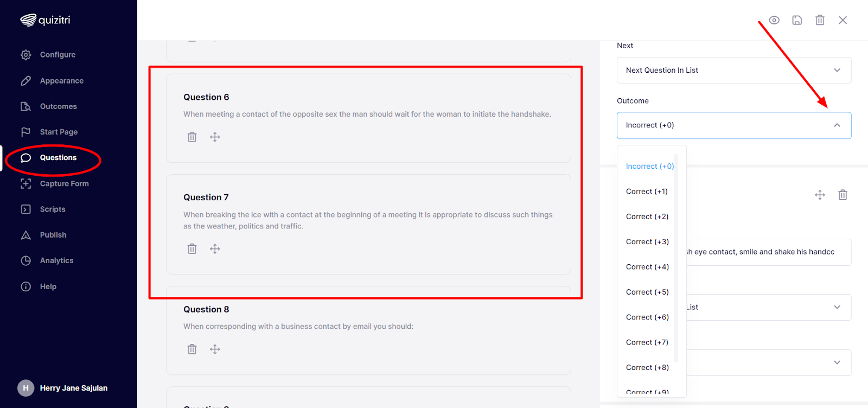Click the quizitri logo
Viewport: 868px width, 408px height.
[45, 20]
